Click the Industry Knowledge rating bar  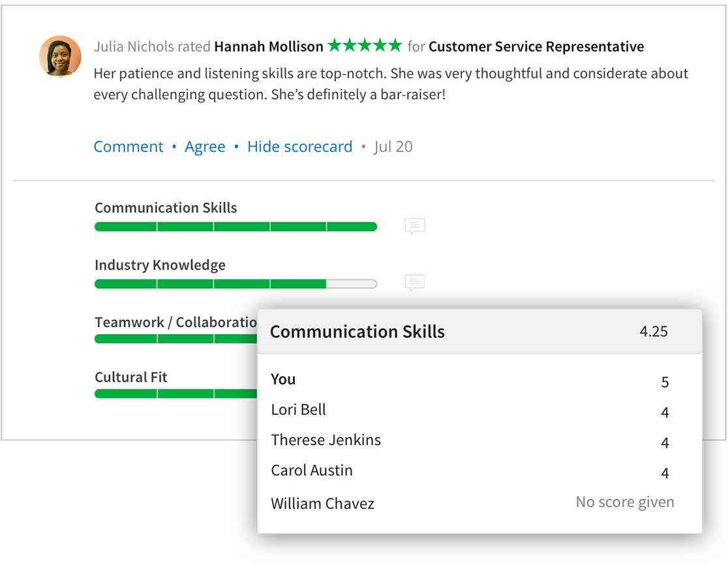pos(235,284)
